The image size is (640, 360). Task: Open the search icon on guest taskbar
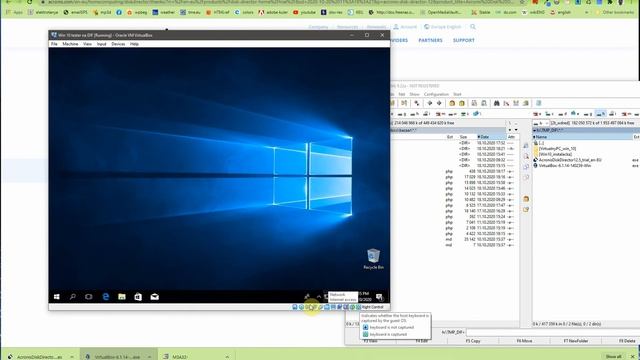tap(73, 297)
